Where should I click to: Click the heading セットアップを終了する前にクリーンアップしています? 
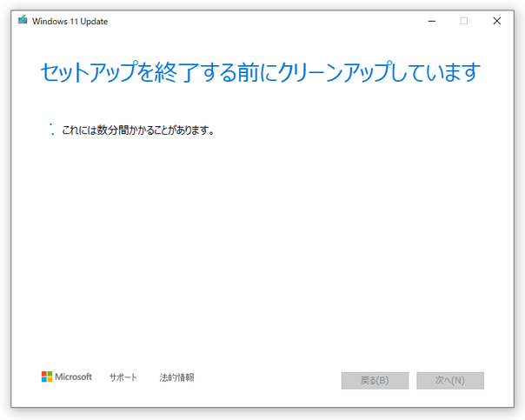point(260,72)
